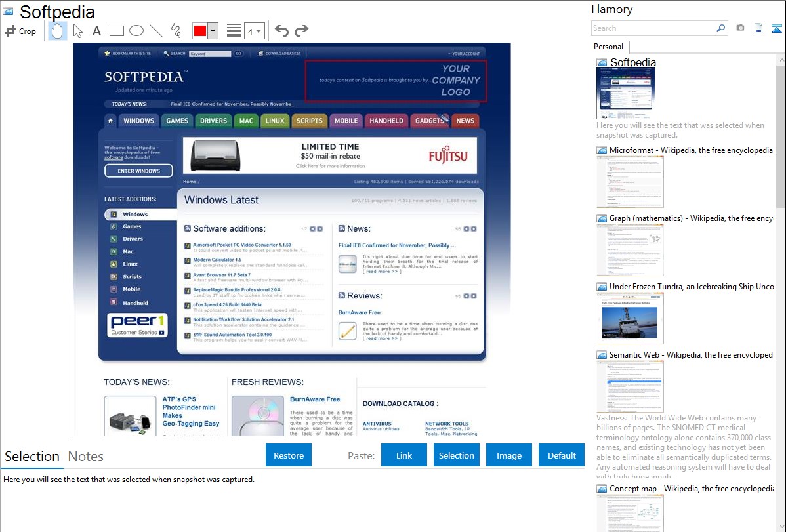
Task: Choose the text annotation tool
Action: coord(96,31)
